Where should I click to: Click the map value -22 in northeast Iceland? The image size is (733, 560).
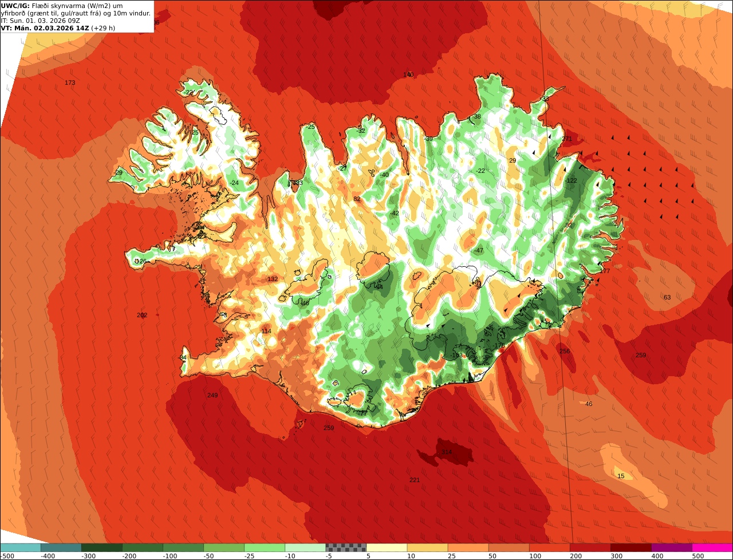(480, 171)
